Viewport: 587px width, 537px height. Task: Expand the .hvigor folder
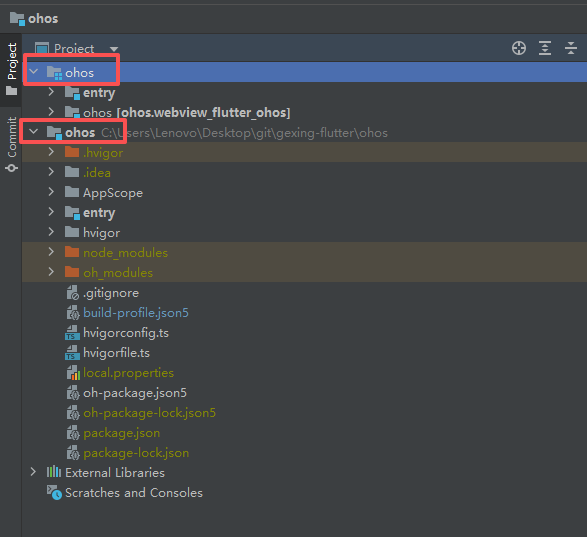tap(51, 152)
